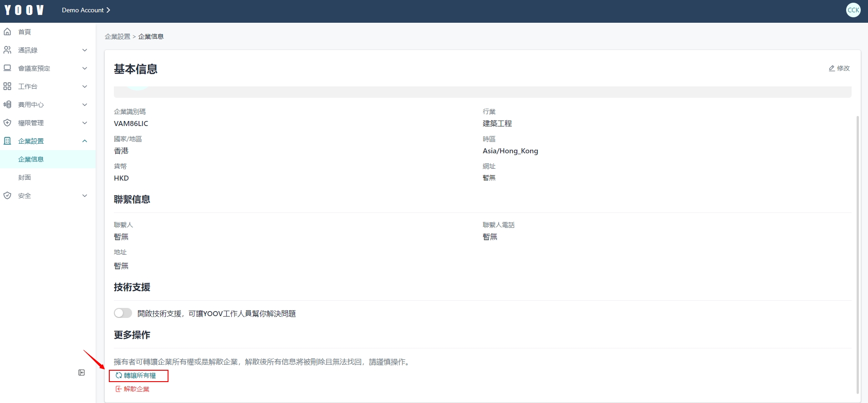This screenshot has width=868, height=403.
Task: Click the workbench grid icon
Action: (7, 86)
